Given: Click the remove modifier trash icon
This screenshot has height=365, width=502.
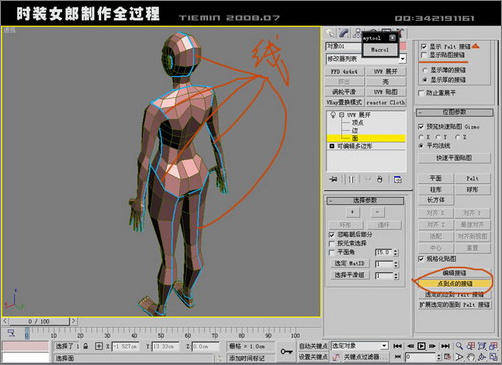Looking at the screenshot, I should [380, 179].
